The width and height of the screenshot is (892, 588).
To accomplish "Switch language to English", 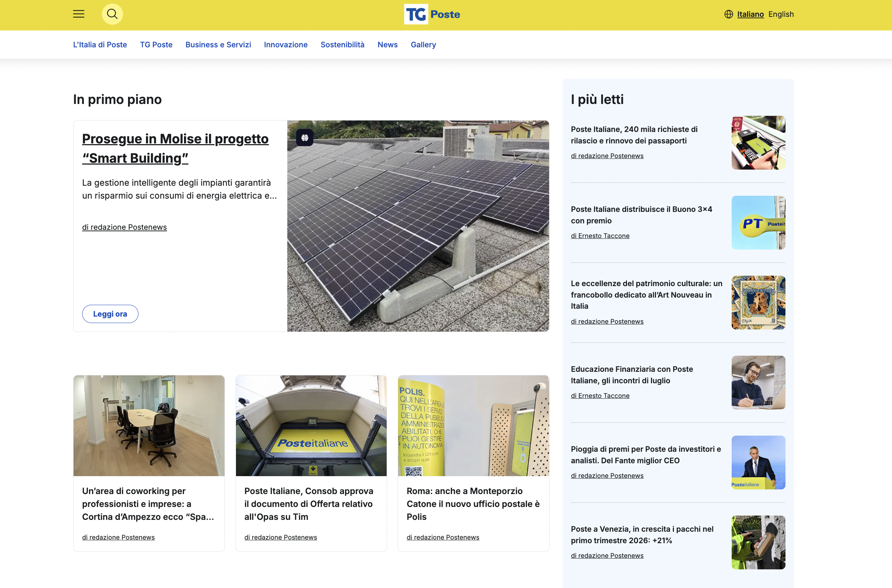I will click(x=781, y=14).
